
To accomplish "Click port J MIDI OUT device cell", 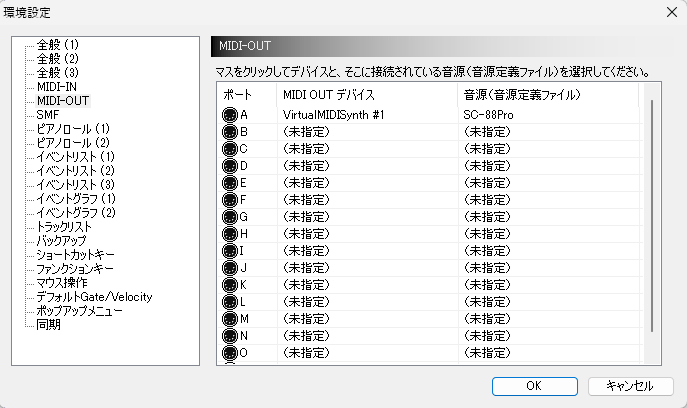I will 367,268.
